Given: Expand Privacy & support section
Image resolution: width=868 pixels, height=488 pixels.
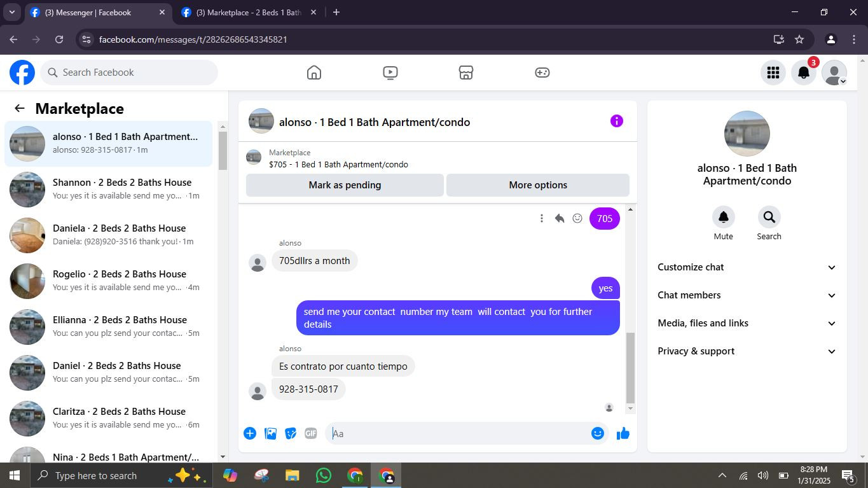Looking at the screenshot, I should (x=747, y=351).
